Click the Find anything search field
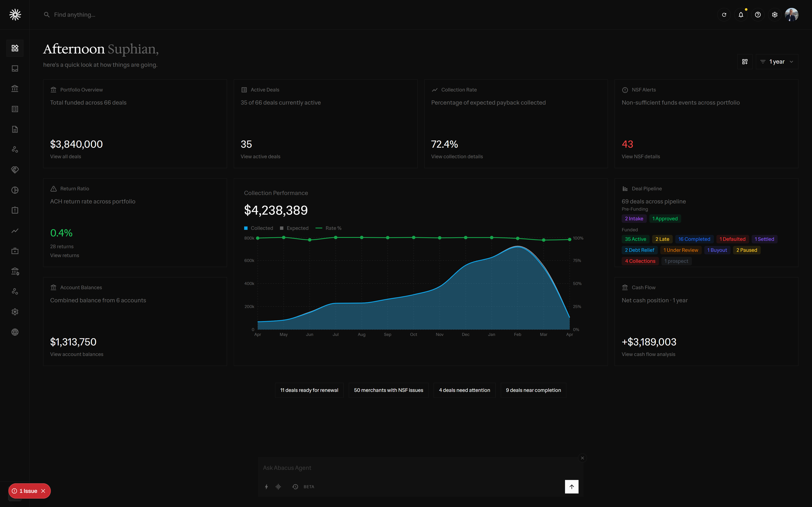Screen dimensions: 812x507 tap(74, 14)
